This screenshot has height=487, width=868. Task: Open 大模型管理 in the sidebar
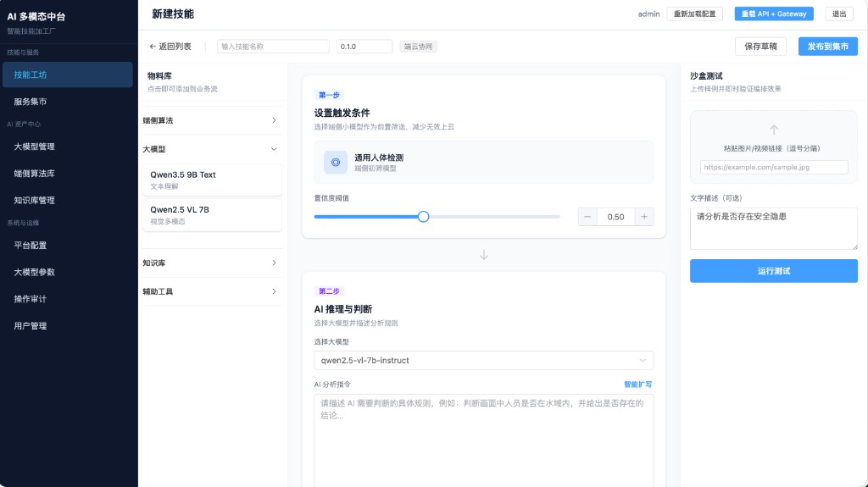[68, 147]
